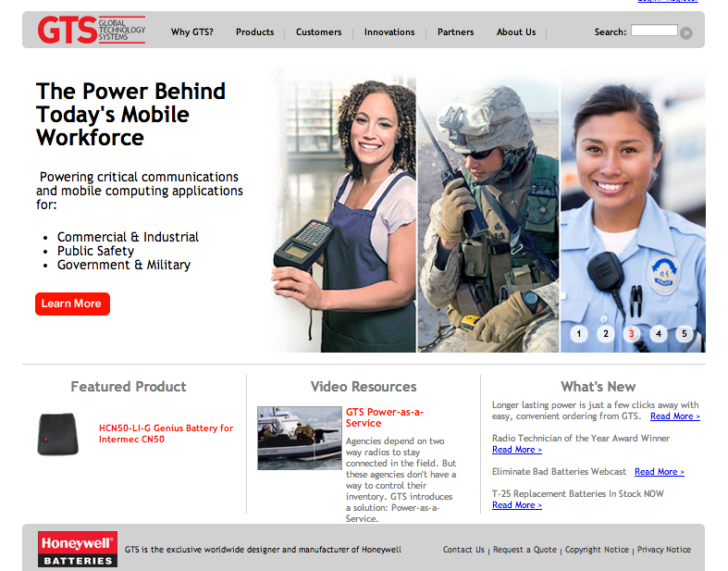Read More about T-25 Replacement Batteries
The height and width of the screenshot is (571, 728).
(517, 505)
